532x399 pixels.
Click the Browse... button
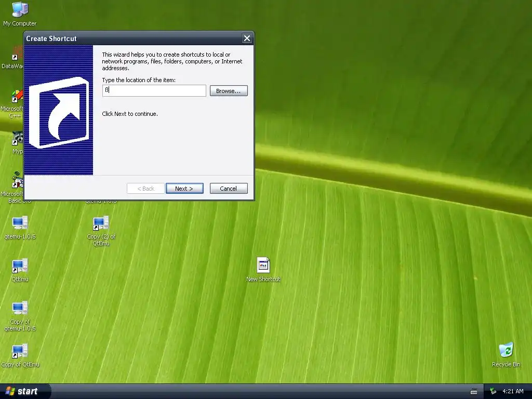(x=229, y=90)
